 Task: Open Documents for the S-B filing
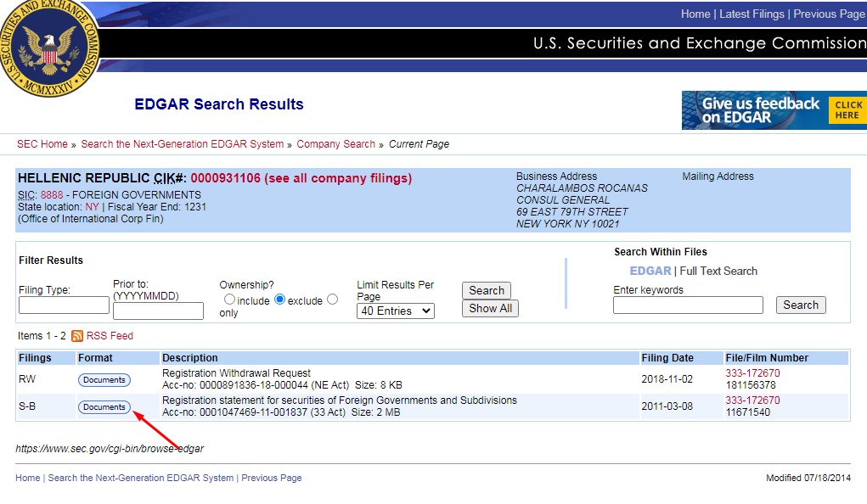point(104,407)
